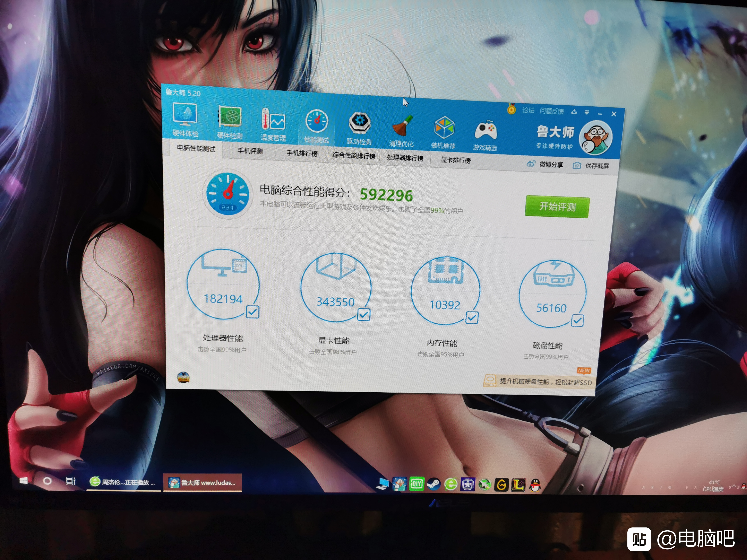Switch to 综合性能排行榜 tab
This screenshot has height=560, width=747.
pyautogui.click(x=354, y=156)
